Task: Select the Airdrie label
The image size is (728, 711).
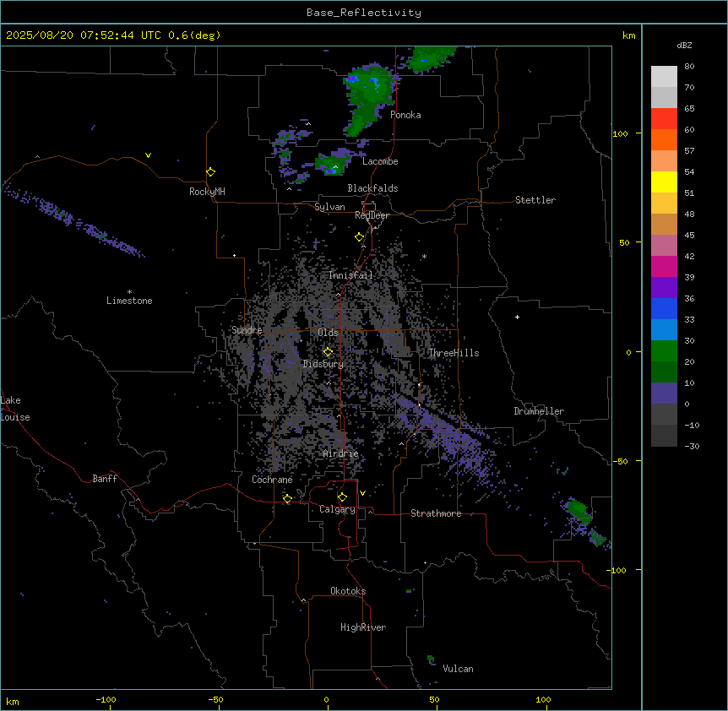Action: (x=341, y=453)
